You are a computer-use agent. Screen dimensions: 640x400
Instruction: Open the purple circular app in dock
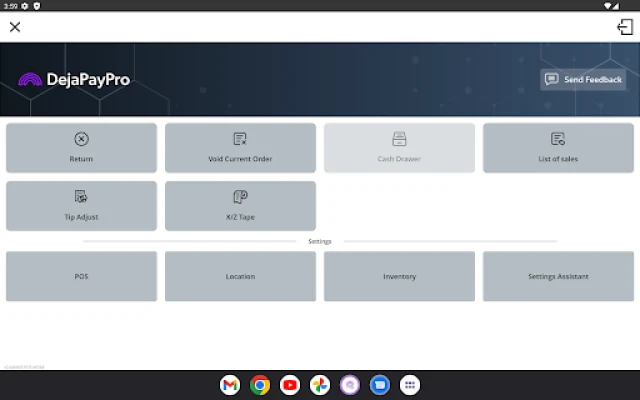tap(350, 385)
